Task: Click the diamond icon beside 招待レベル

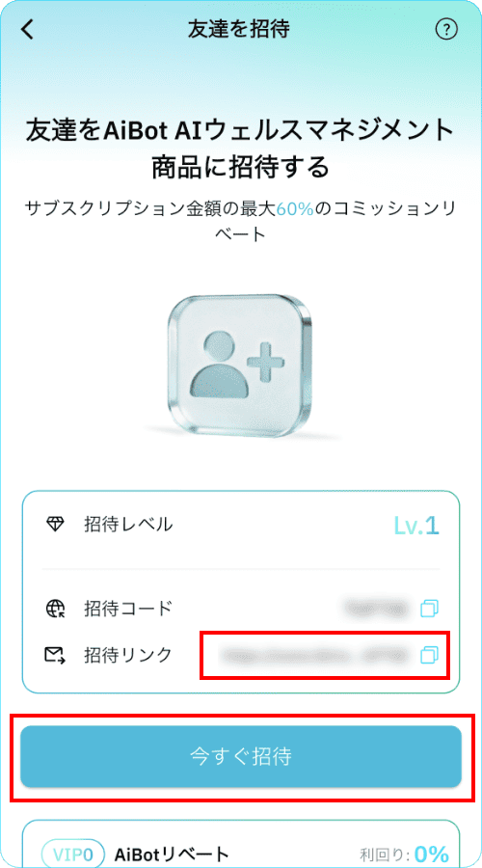Action: pos(55,525)
